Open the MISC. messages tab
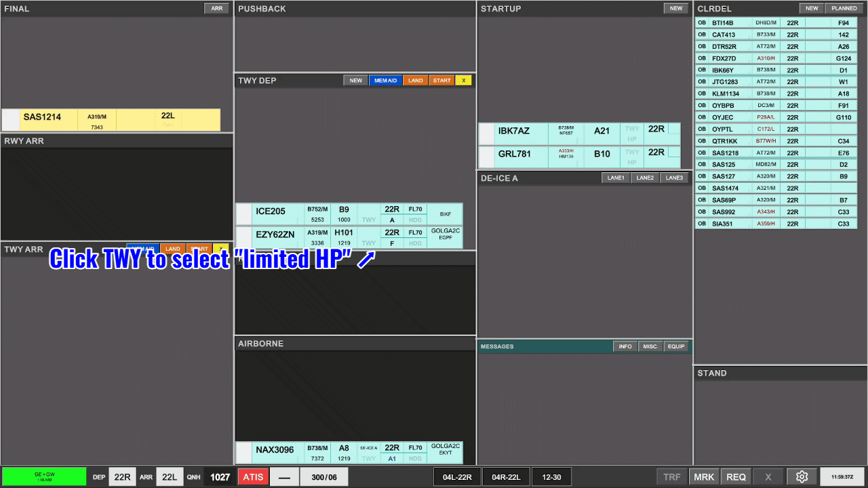 (x=651, y=346)
